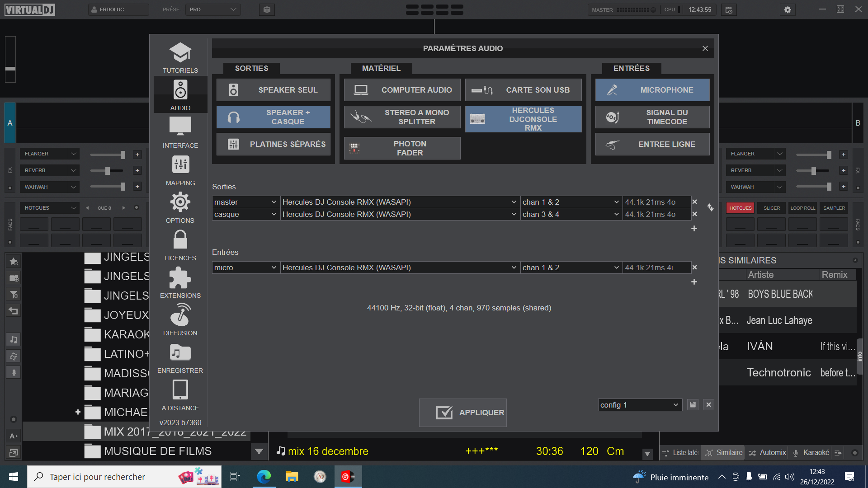Open the favorites star folder icon in browser sidebar
The width and height of the screenshot is (868, 488).
click(x=14, y=261)
